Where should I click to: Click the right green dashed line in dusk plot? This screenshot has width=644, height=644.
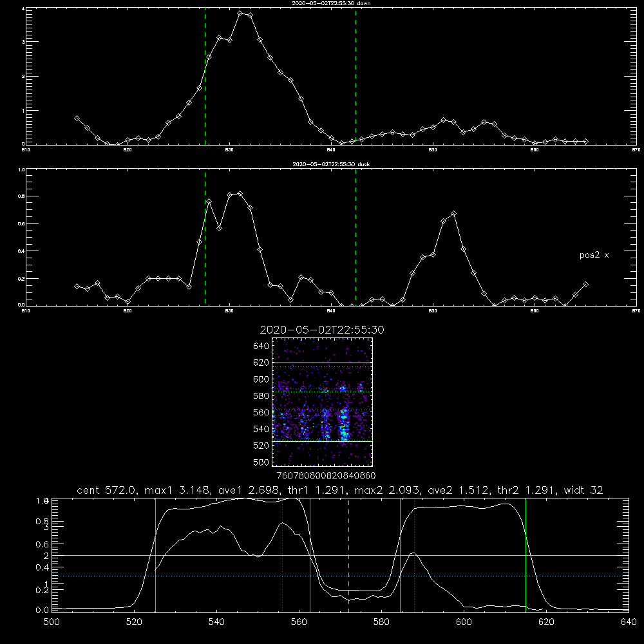click(x=355, y=238)
